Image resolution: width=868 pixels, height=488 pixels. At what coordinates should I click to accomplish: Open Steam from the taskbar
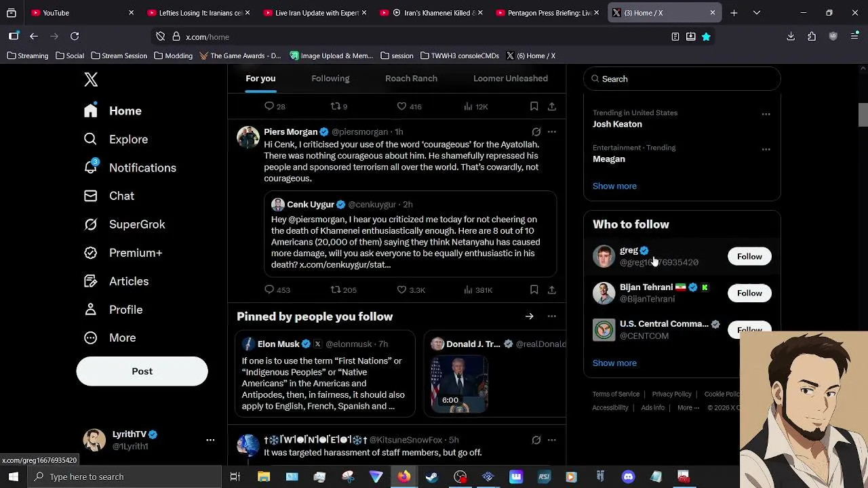point(431,476)
